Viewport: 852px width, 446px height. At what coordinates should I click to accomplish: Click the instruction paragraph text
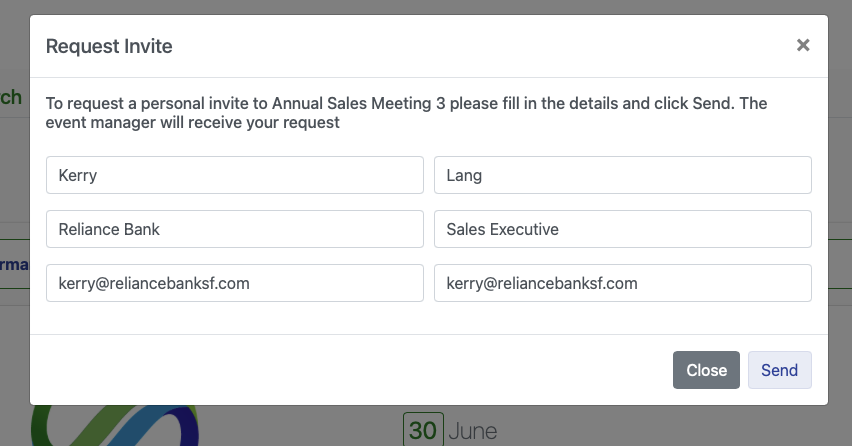click(x=406, y=112)
